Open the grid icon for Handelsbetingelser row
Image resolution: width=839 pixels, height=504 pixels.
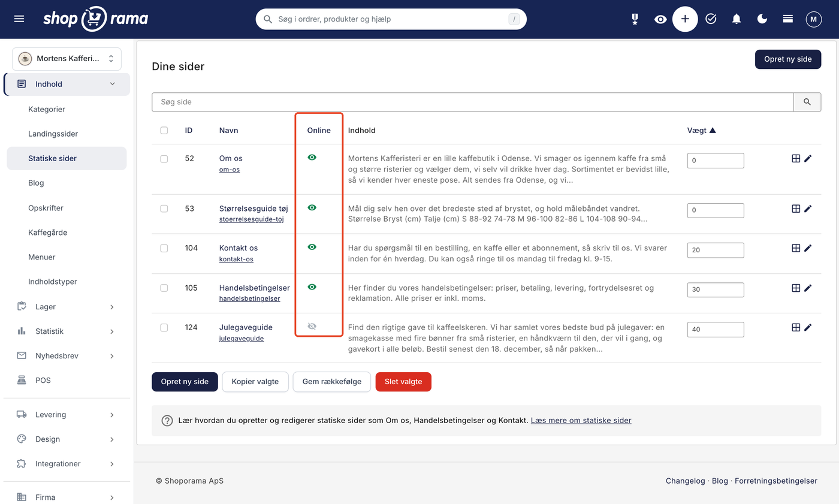pos(796,288)
